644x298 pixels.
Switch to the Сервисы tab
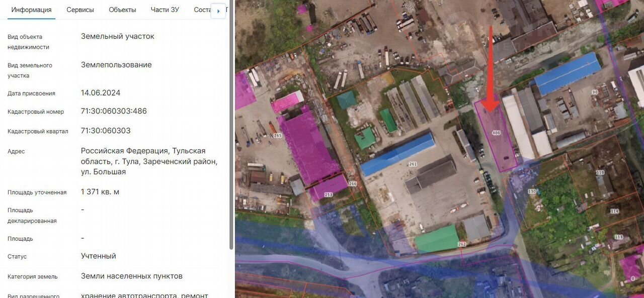pyautogui.click(x=80, y=10)
